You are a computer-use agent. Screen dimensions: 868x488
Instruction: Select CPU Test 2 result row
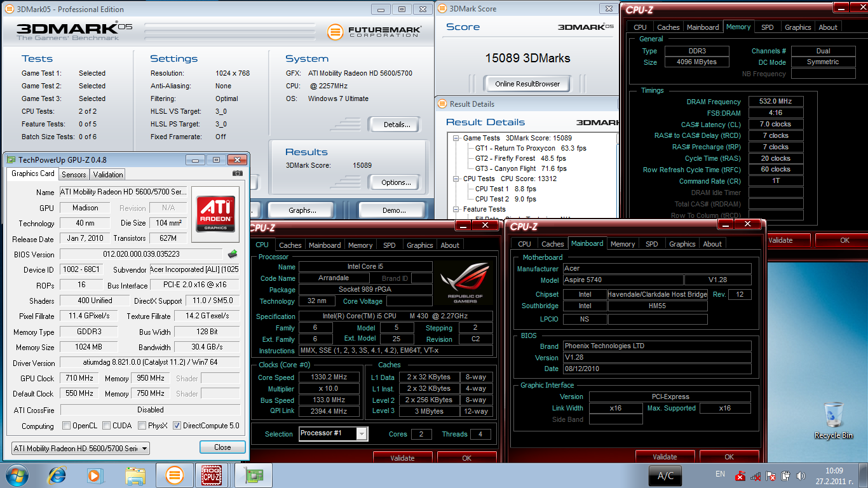[x=506, y=199]
